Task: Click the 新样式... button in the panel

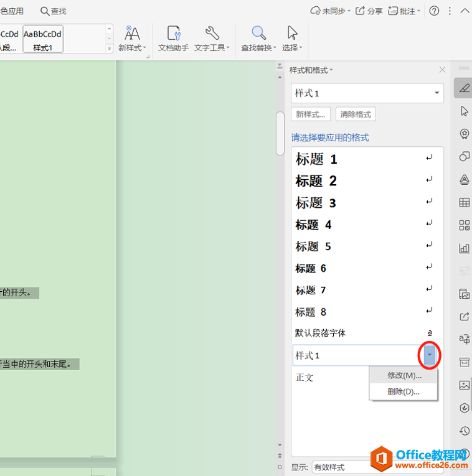Action: pyautogui.click(x=311, y=114)
